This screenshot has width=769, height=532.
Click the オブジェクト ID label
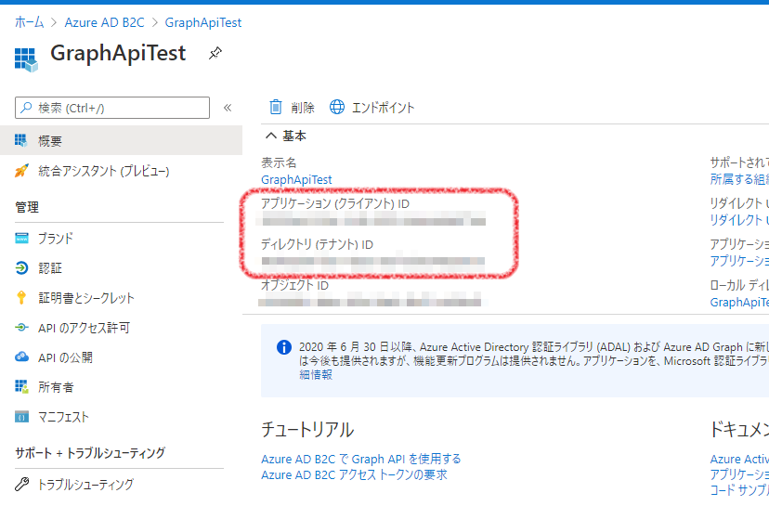click(x=294, y=285)
